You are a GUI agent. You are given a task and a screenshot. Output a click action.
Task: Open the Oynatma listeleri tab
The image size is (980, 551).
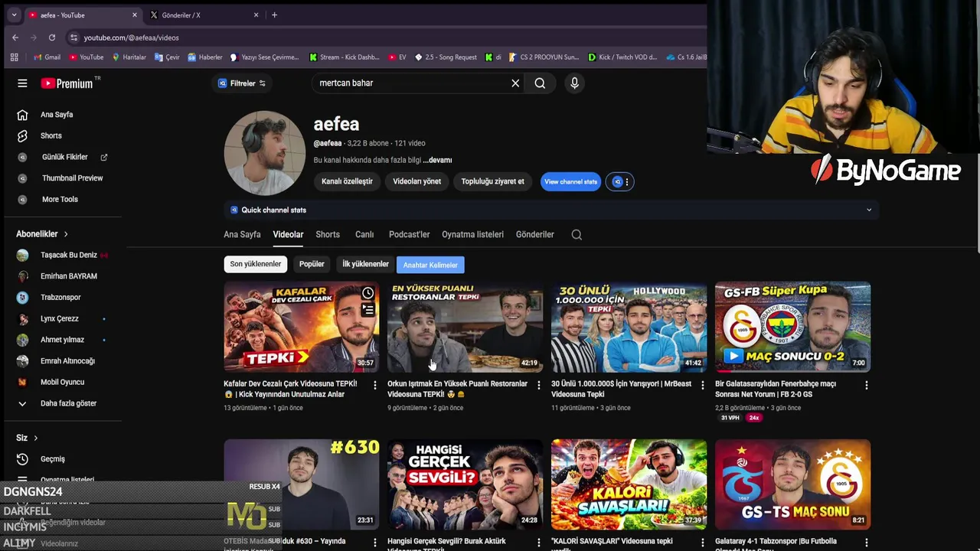[x=472, y=234]
